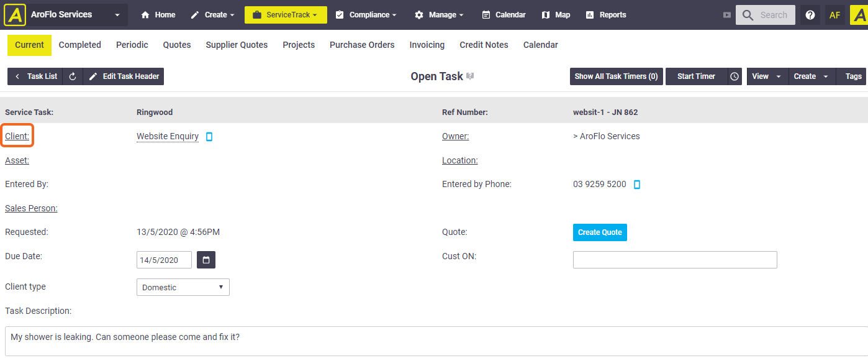
Task: Click the Asset label link
Action: click(17, 160)
